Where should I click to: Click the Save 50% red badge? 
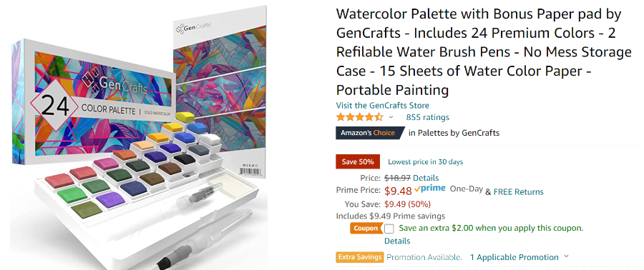[358, 162]
